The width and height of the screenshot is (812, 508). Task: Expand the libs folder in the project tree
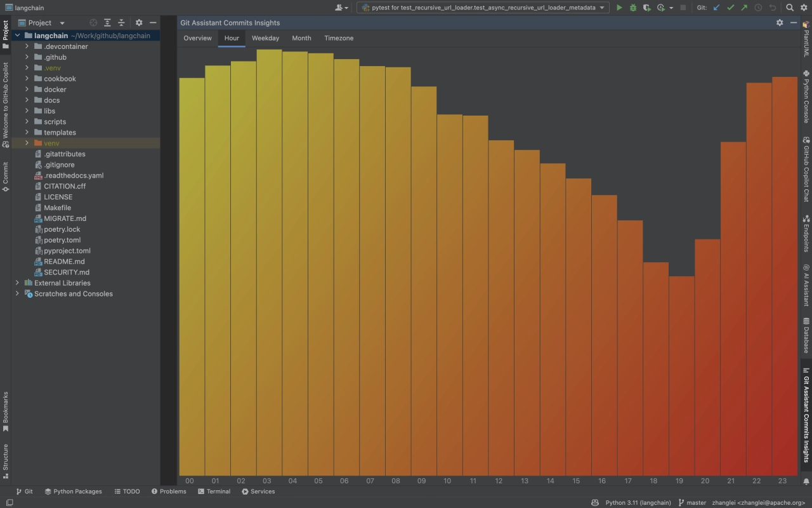(27, 111)
